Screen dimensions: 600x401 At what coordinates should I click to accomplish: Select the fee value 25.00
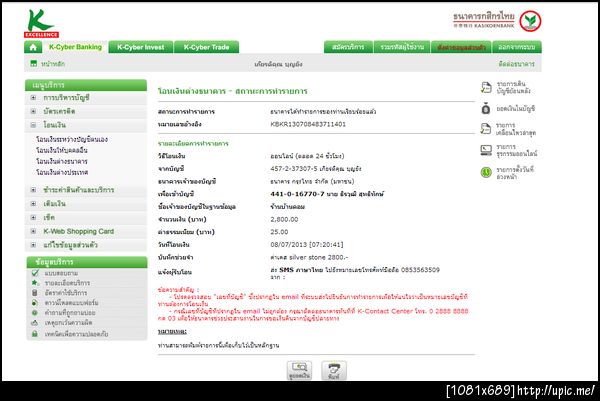(279, 232)
